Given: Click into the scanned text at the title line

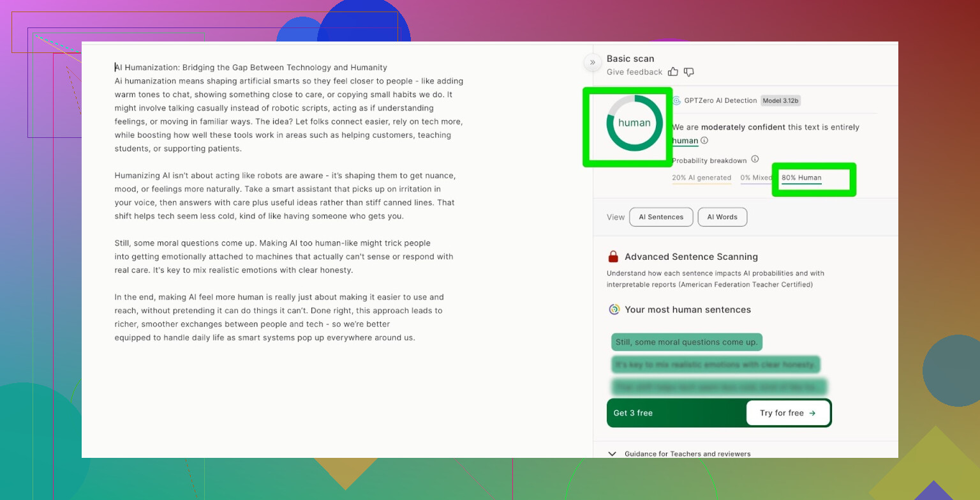Looking at the screenshot, I should tap(251, 68).
